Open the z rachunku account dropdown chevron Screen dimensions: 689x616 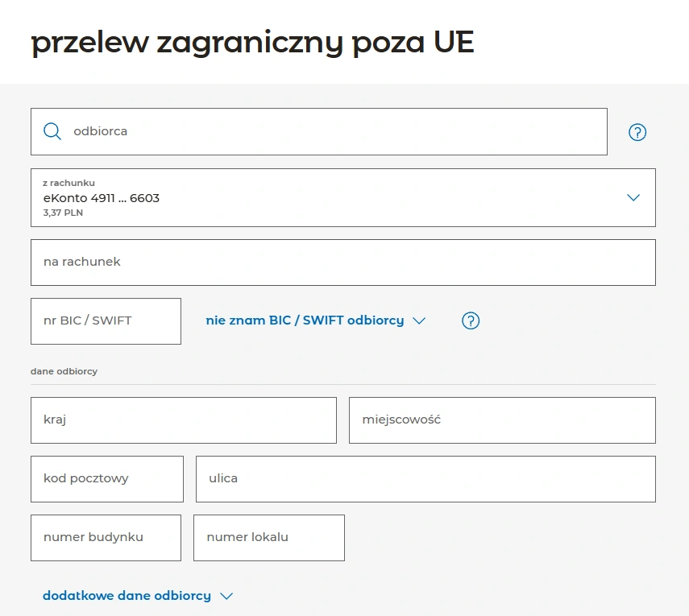633,197
